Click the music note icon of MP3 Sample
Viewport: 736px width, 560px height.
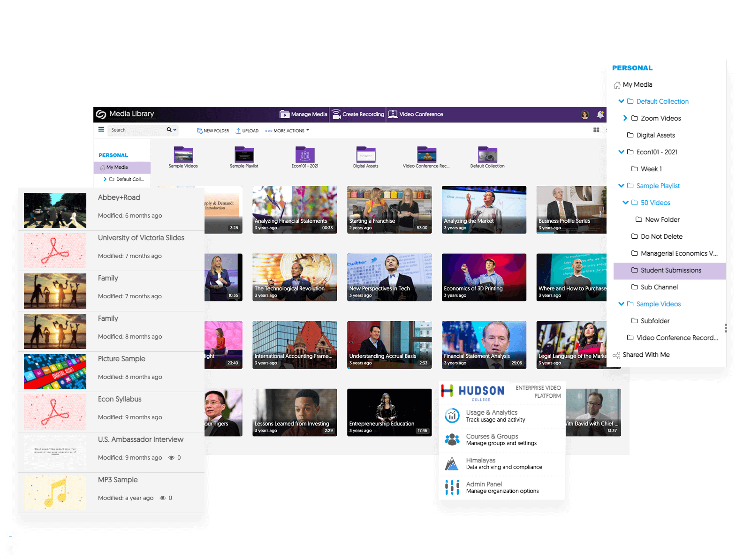click(55, 492)
